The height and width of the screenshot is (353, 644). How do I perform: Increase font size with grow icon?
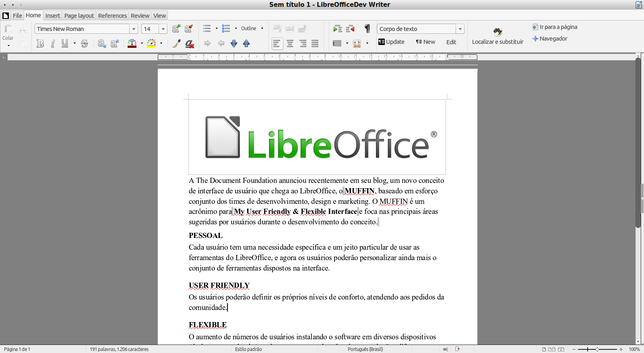[176, 29]
